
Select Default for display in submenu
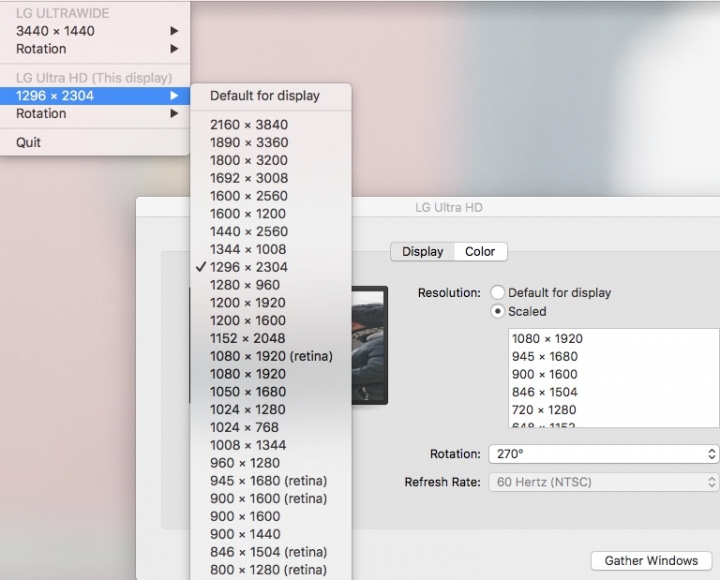(271, 96)
